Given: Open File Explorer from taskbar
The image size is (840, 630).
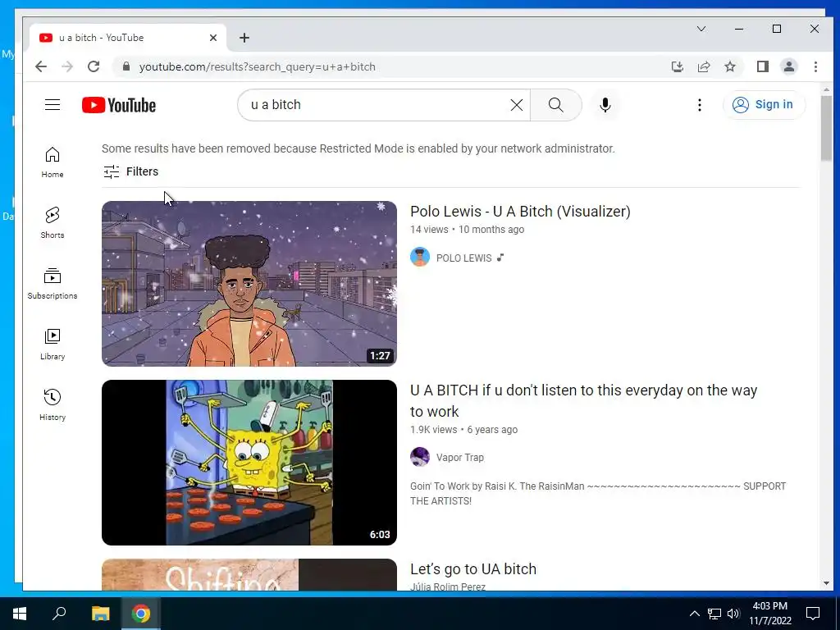Looking at the screenshot, I should click(100, 614).
